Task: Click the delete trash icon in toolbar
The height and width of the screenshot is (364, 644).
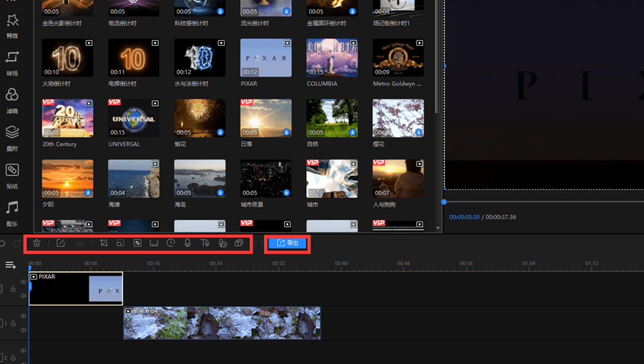Action: coord(36,243)
